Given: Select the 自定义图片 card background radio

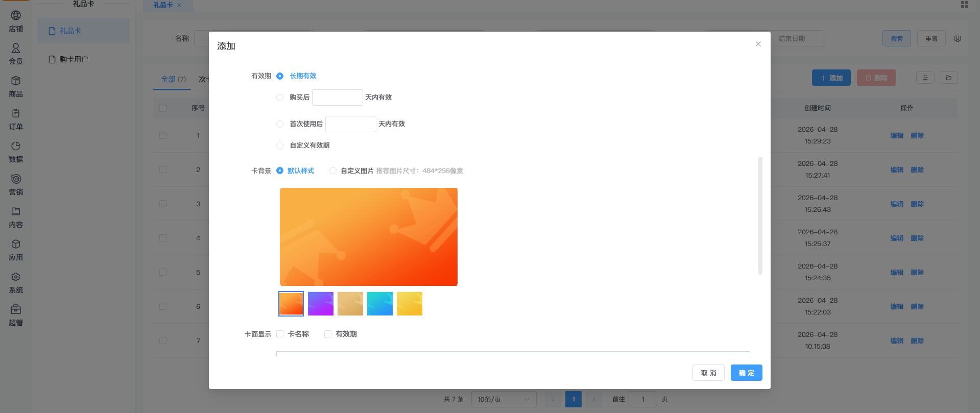Looking at the screenshot, I should click(333, 171).
